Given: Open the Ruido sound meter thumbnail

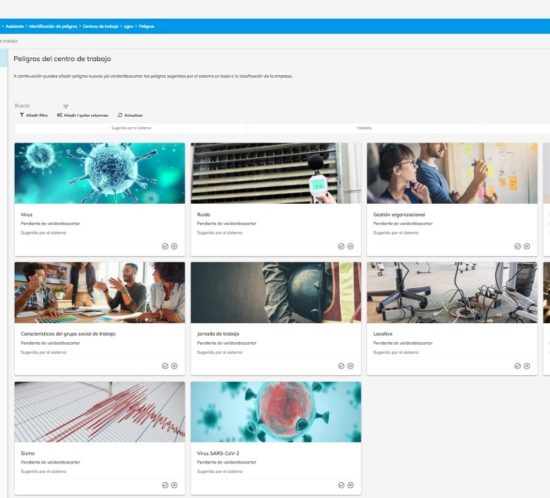Looking at the screenshot, I should (x=276, y=173).
